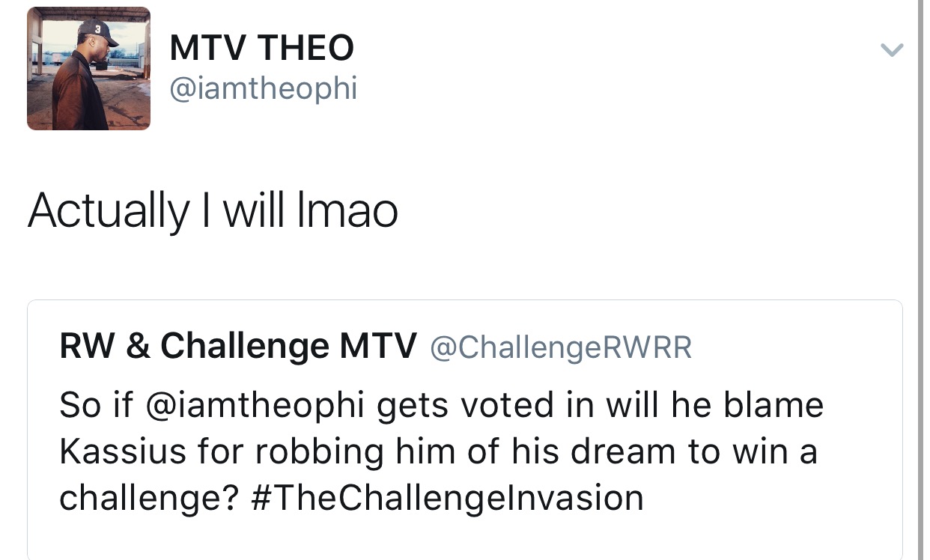The width and height of the screenshot is (930, 560).
Task: Select the tweet text "Actually I will lmao"
Action: [x=213, y=210]
